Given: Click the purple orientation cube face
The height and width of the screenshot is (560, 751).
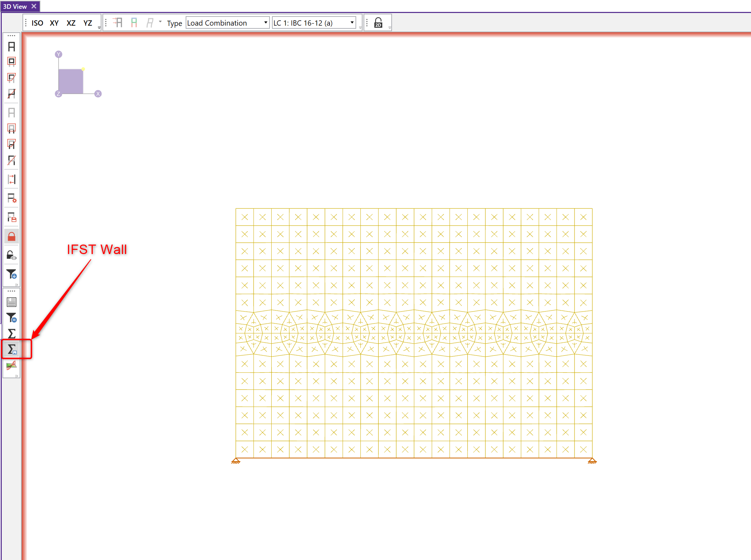Looking at the screenshot, I should pos(71,81).
